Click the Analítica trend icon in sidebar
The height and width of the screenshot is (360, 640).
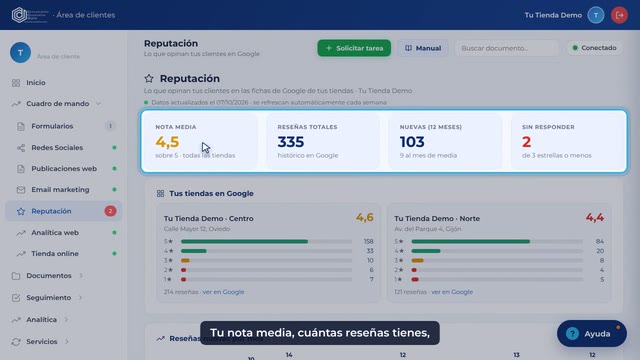(x=16, y=320)
